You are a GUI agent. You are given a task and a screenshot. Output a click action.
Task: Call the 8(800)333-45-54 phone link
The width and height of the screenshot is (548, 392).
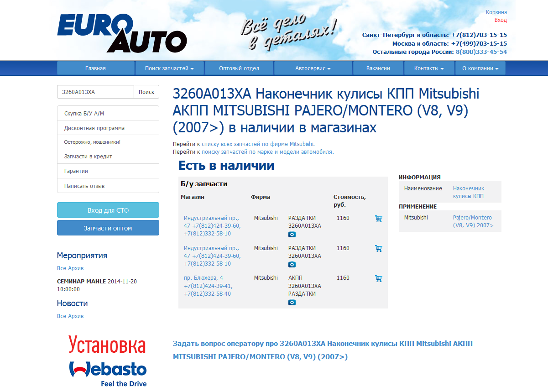[481, 52]
